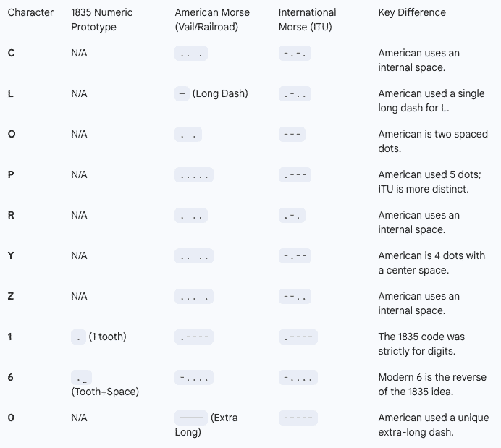Screen dimensions: 501x448
Task: Click the Tooth+Space prototype code for 6
Action: [81, 377]
